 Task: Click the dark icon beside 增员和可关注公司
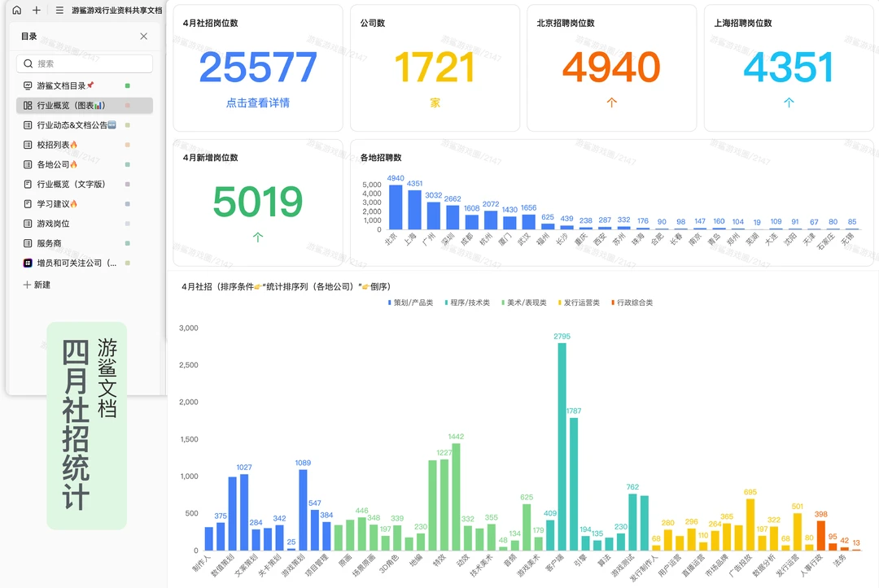[x=28, y=263]
